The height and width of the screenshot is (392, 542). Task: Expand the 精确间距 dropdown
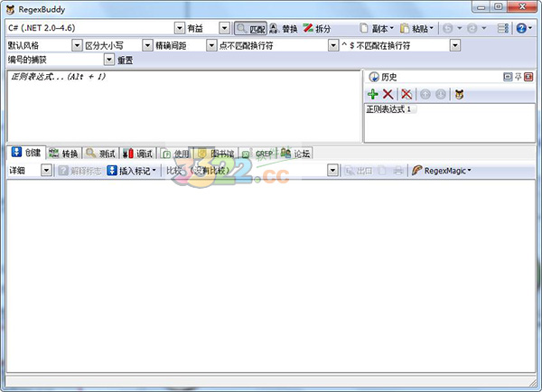pos(211,45)
